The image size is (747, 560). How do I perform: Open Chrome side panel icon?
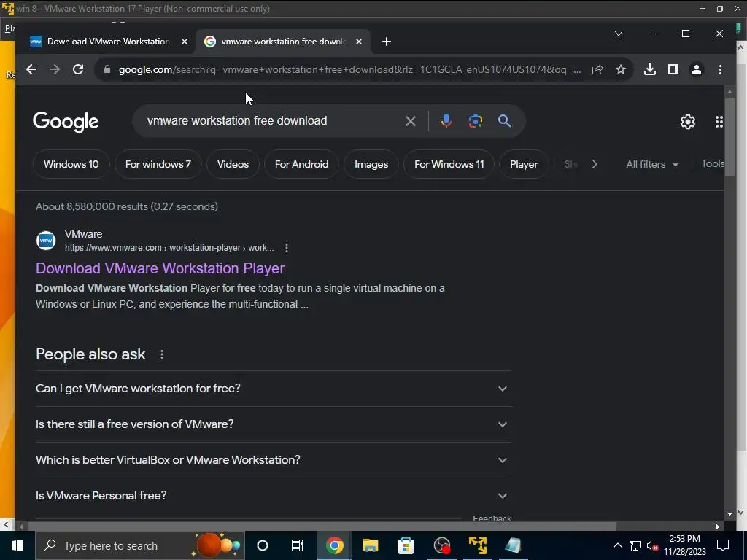(673, 69)
